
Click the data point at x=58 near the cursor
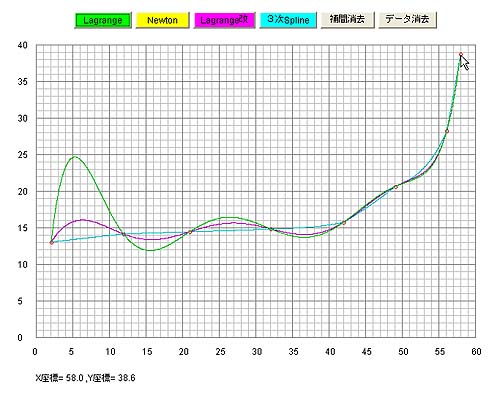click(x=461, y=54)
